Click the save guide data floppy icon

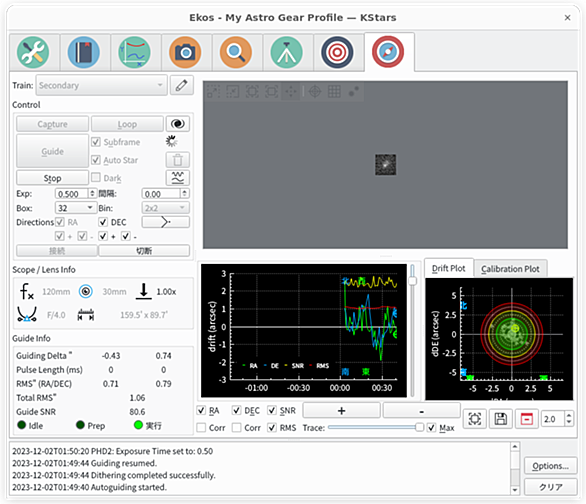click(x=500, y=419)
